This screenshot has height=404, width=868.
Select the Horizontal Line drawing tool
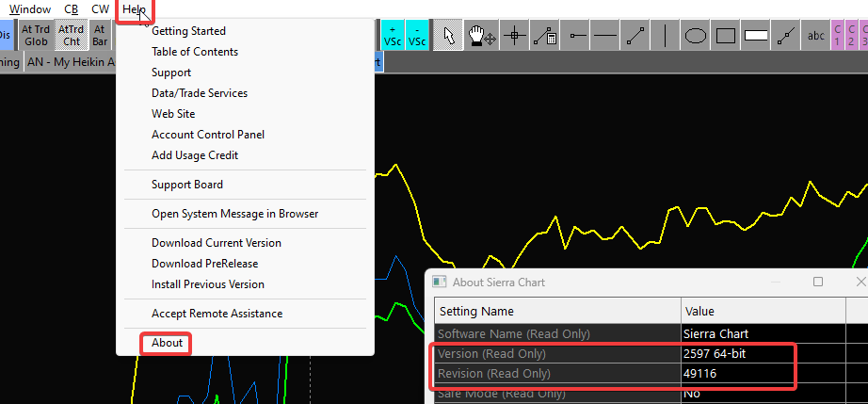pos(604,36)
